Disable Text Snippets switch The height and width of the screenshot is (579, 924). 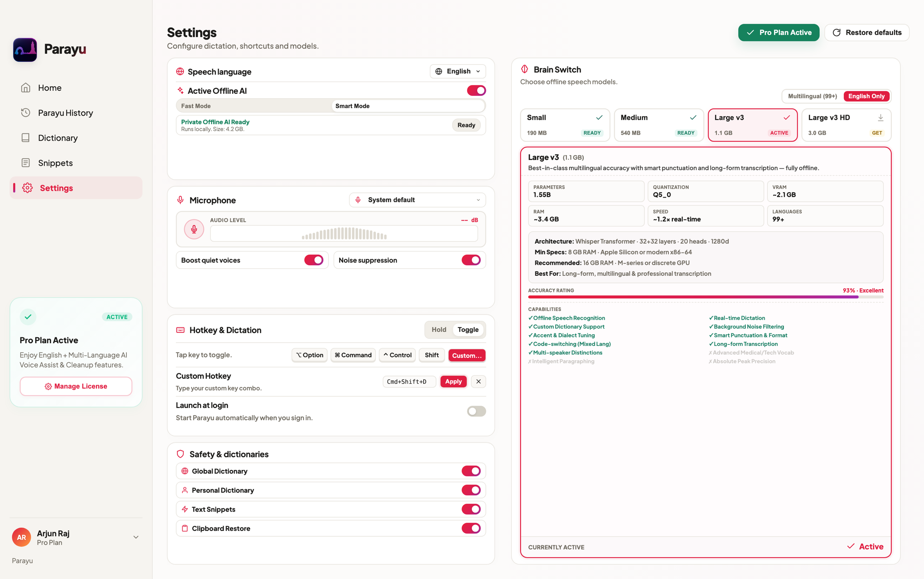pyautogui.click(x=471, y=509)
